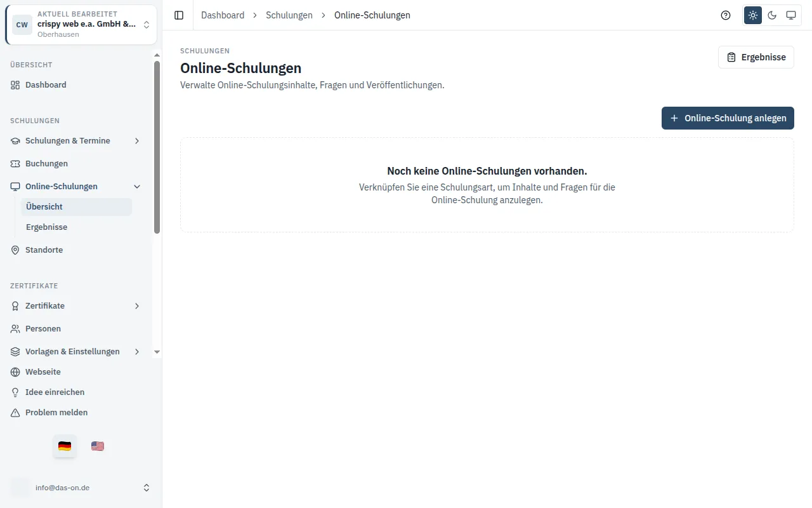Click the Online-Schulungen breadcrumb text
This screenshot has width=812, height=508.
(x=372, y=15)
